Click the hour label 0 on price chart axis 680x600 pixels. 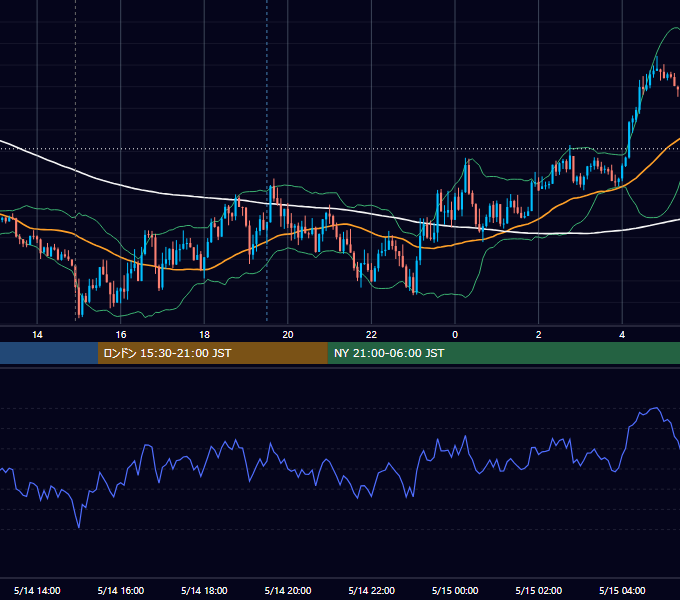tap(455, 335)
